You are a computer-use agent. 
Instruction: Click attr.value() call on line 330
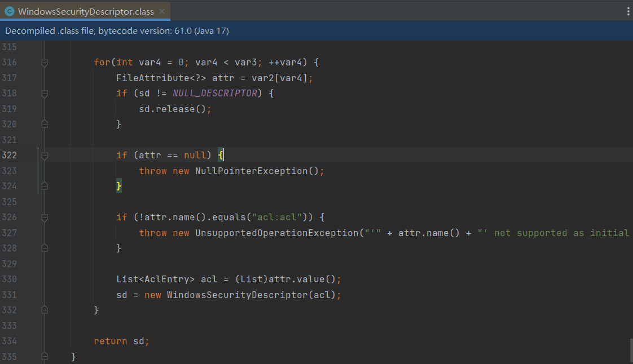click(x=302, y=279)
